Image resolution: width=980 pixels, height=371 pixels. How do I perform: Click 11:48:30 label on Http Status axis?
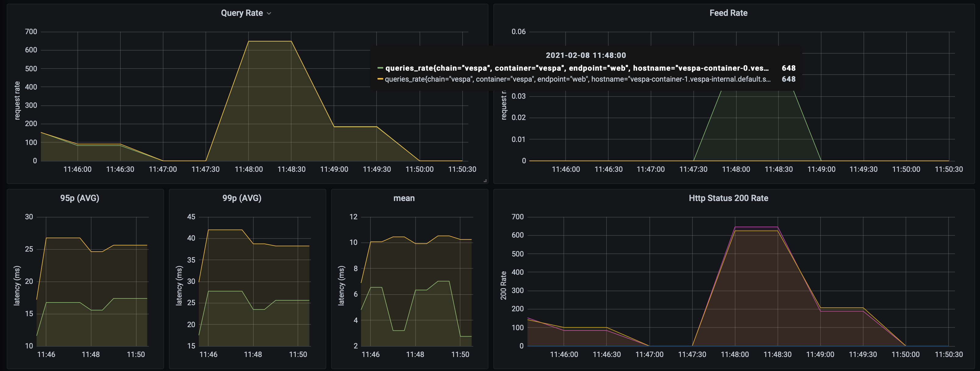click(777, 354)
